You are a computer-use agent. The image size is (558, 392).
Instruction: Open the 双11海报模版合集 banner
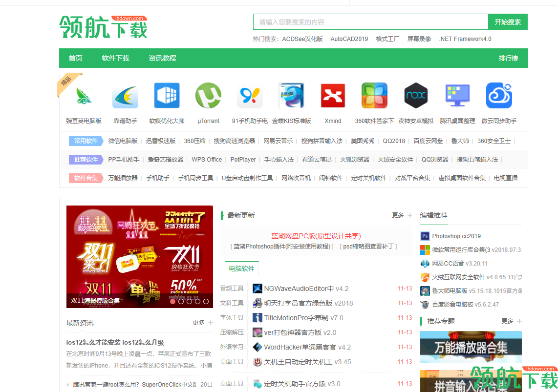click(x=140, y=257)
